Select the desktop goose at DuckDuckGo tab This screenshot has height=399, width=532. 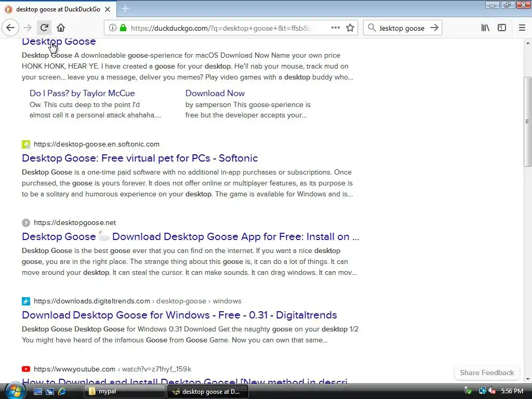point(58,9)
